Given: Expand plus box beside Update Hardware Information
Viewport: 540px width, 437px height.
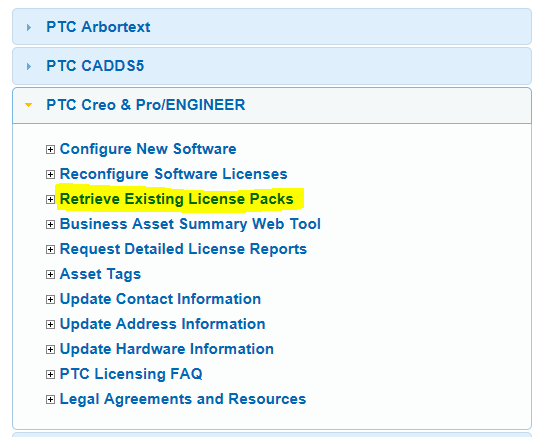Looking at the screenshot, I should (x=50, y=350).
